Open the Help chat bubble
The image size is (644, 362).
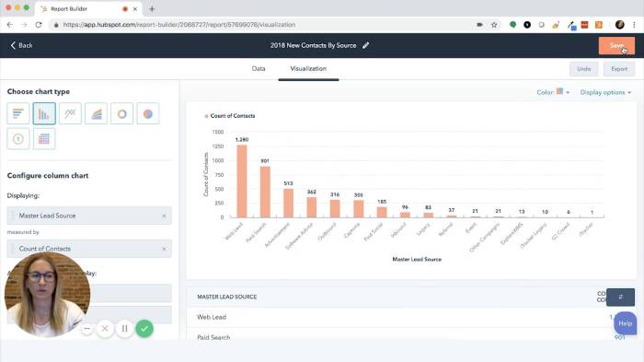click(625, 323)
